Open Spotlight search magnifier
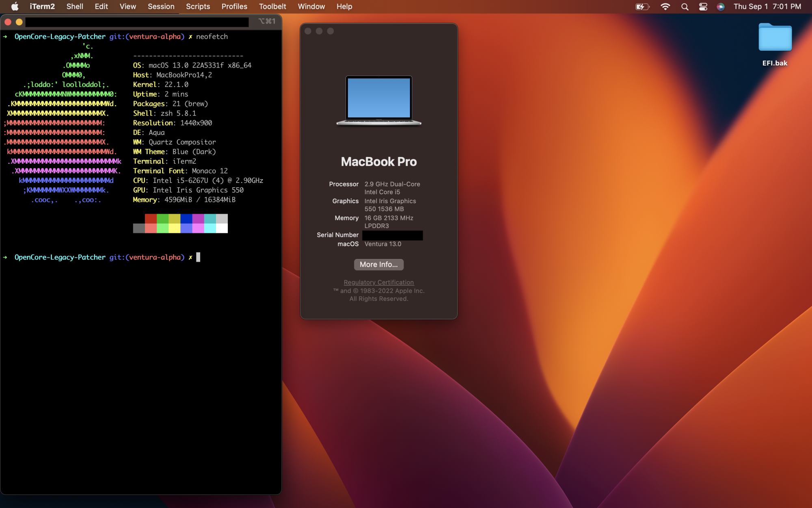 (x=685, y=7)
